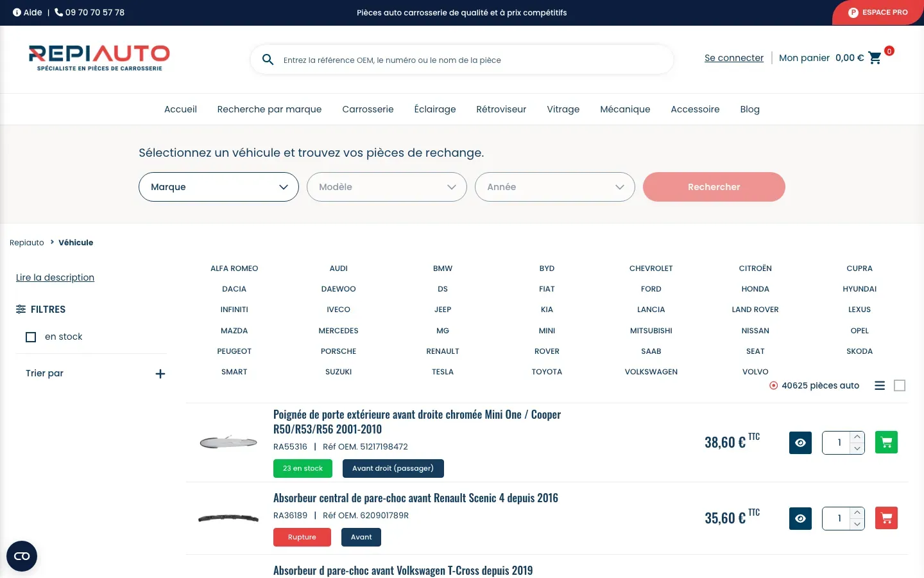Open the shopping cart icon

(x=875, y=58)
